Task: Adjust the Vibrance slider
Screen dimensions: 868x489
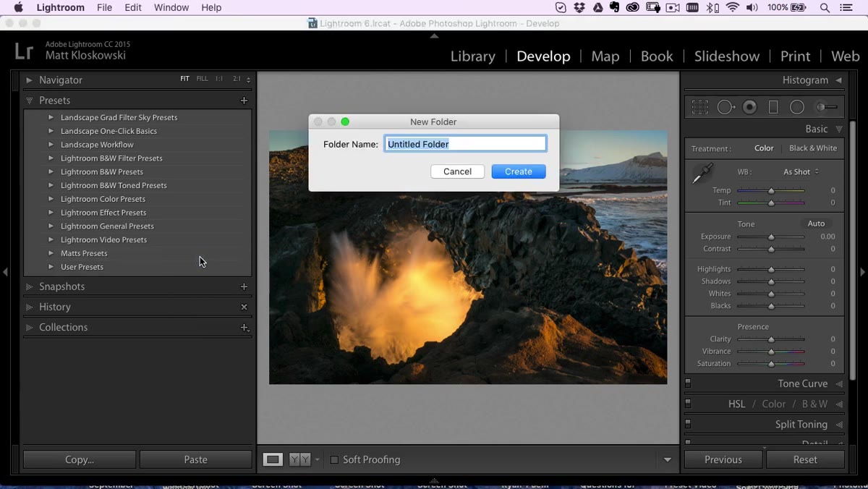Action: coord(771,352)
